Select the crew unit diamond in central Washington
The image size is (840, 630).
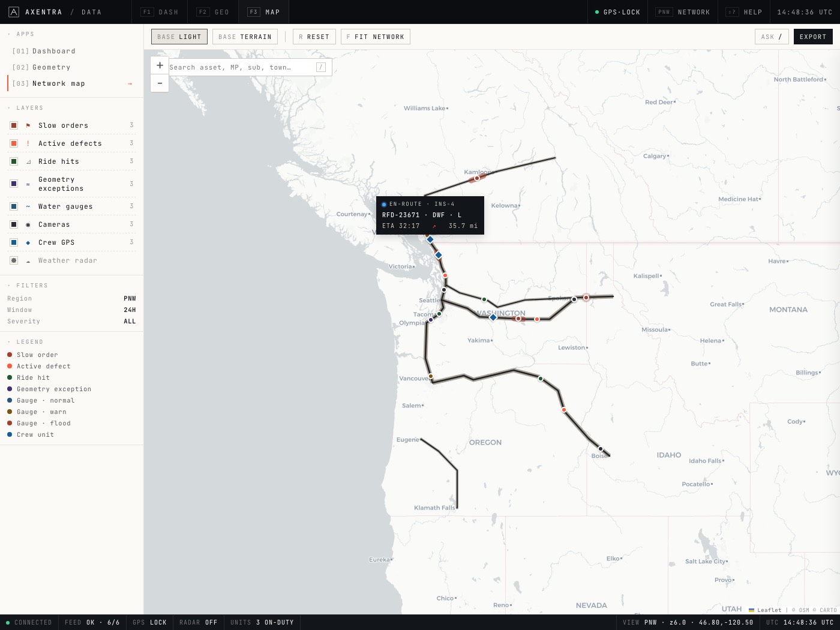(x=493, y=317)
